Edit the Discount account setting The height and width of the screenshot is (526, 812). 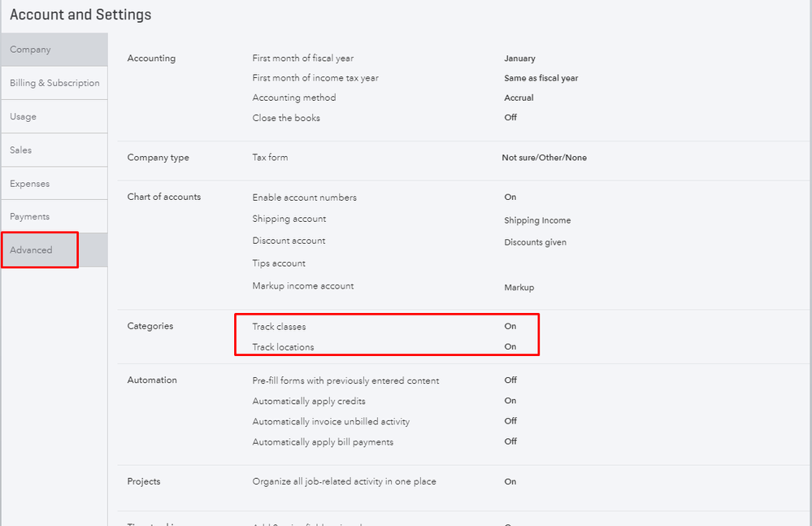coord(289,241)
